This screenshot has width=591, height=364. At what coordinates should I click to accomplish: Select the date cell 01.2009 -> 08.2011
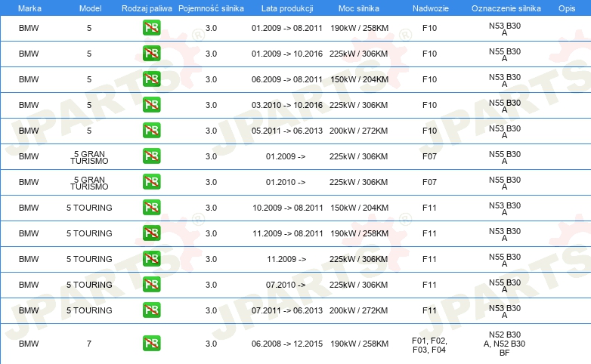coord(287,28)
